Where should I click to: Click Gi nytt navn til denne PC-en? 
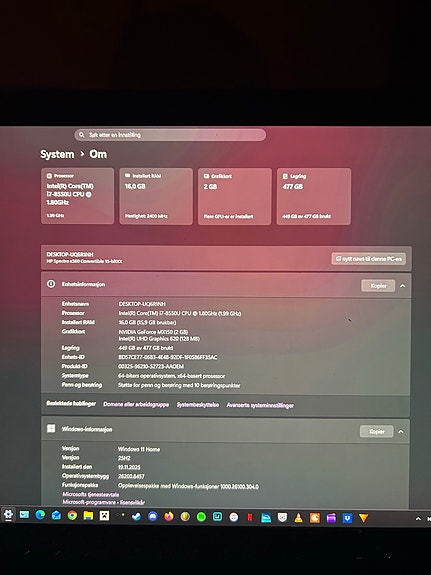tap(368, 259)
